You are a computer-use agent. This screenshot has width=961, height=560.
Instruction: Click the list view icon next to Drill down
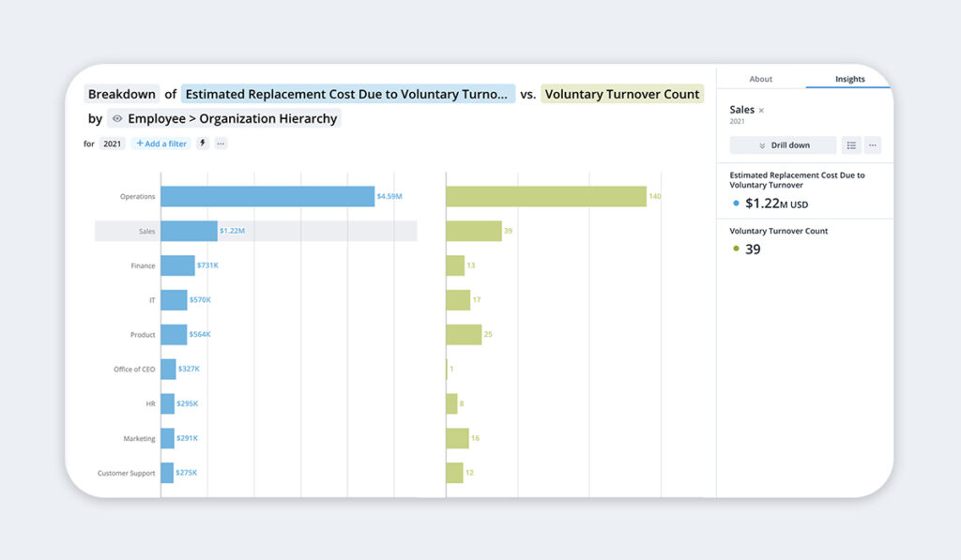(850, 145)
